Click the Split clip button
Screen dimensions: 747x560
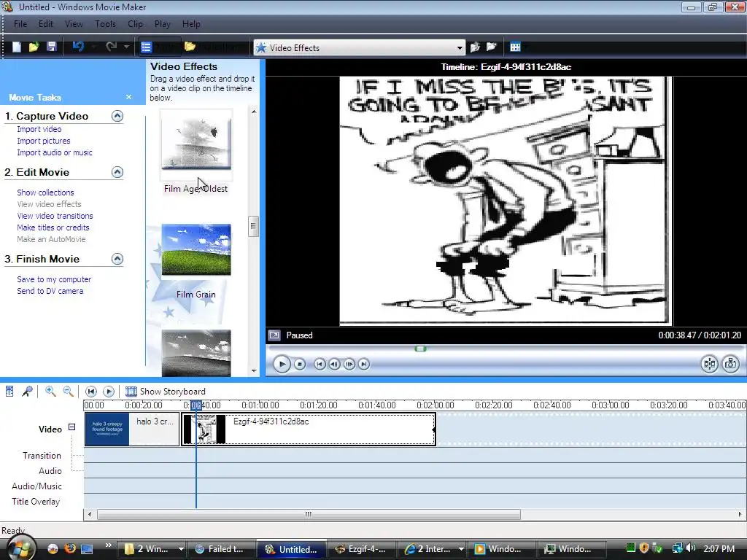click(x=709, y=365)
